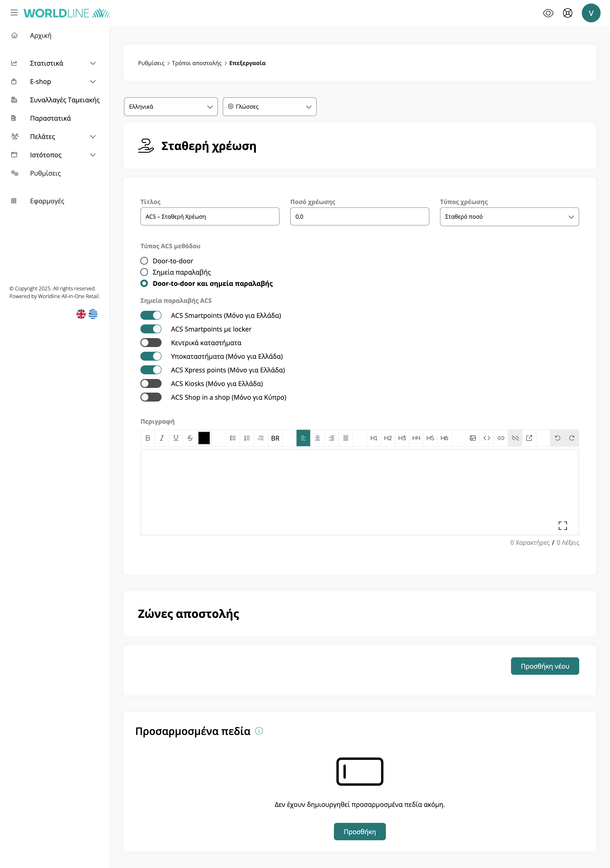The image size is (610, 868).
Task: Go to Ρυθμίσεις in the sidebar
Action: 45,173
